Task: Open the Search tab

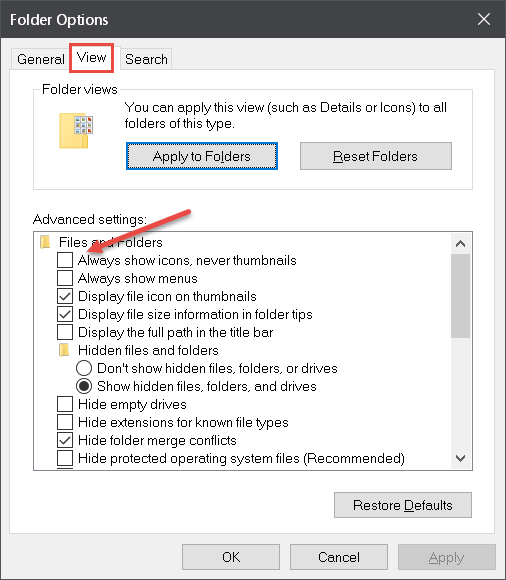Action: coord(146,59)
